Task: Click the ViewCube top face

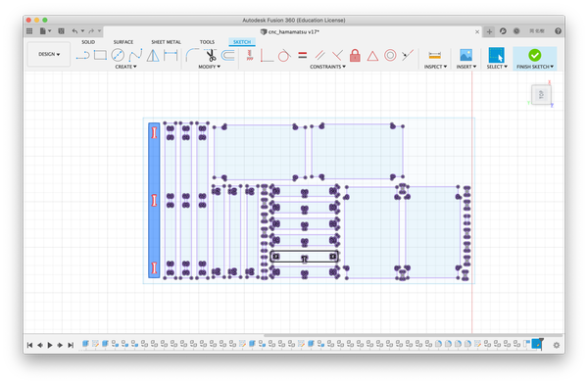Action: pyautogui.click(x=541, y=94)
